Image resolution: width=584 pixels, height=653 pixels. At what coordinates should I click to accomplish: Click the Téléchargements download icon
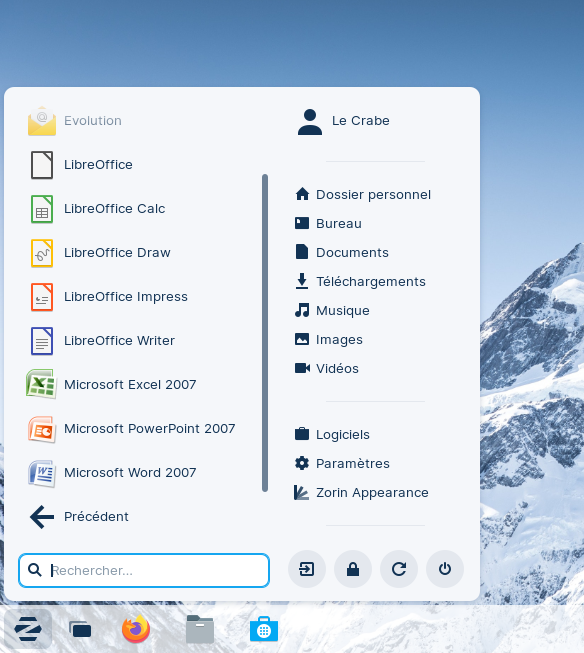point(302,281)
